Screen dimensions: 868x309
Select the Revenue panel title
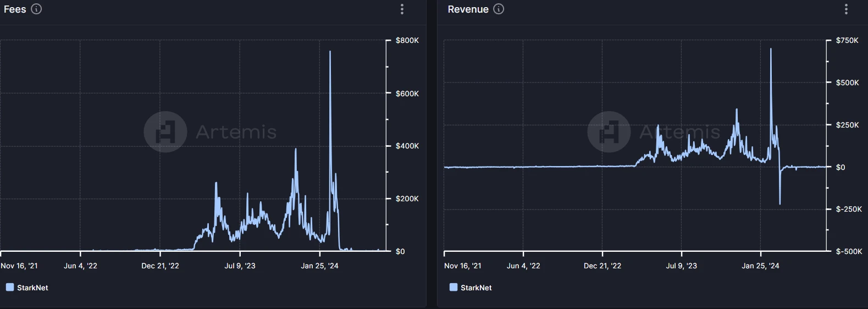coord(468,9)
